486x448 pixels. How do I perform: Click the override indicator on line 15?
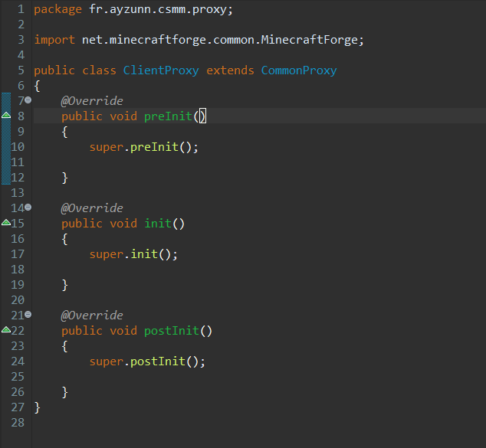pos(5,223)
